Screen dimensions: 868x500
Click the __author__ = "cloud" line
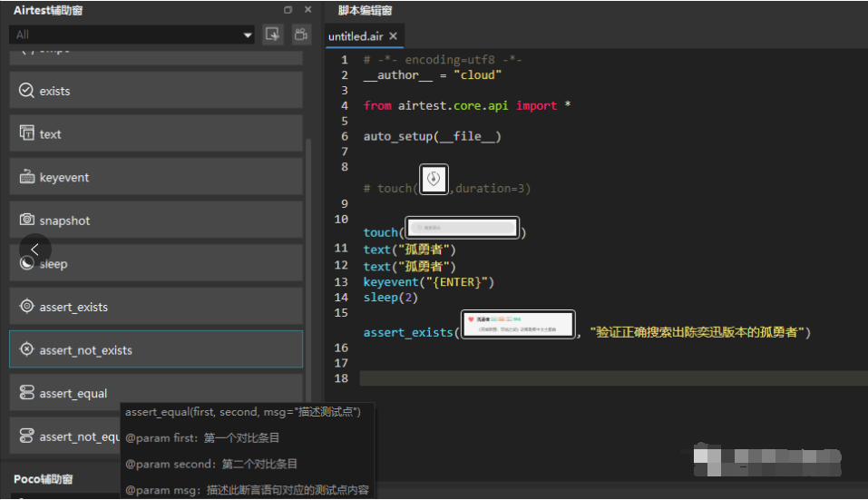(x=432, y=75)
